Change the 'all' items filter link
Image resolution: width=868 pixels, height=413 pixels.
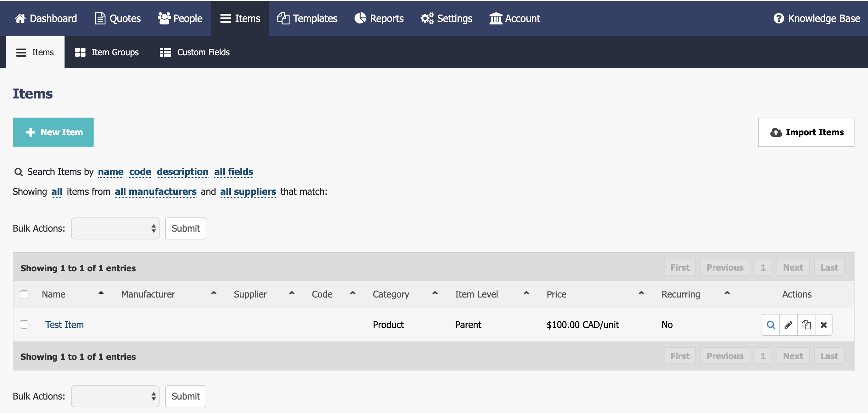pos(57,192)
